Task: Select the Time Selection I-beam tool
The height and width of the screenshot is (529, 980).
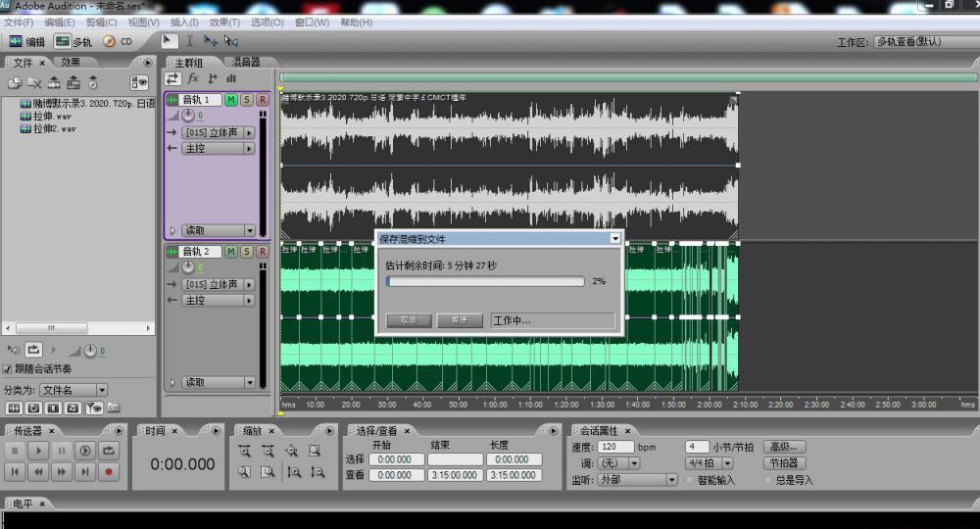Action: (189, 40)
